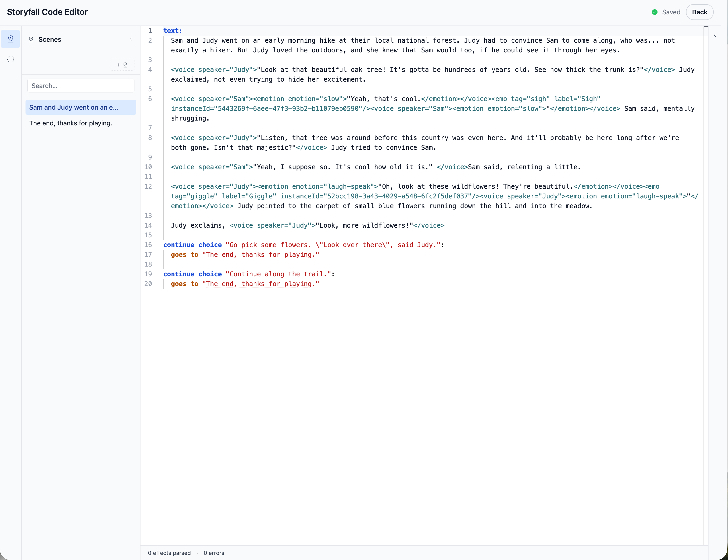Click '0 errors' in status bar
The width and height of the screenshot is (728, 560).
point(214,553)
